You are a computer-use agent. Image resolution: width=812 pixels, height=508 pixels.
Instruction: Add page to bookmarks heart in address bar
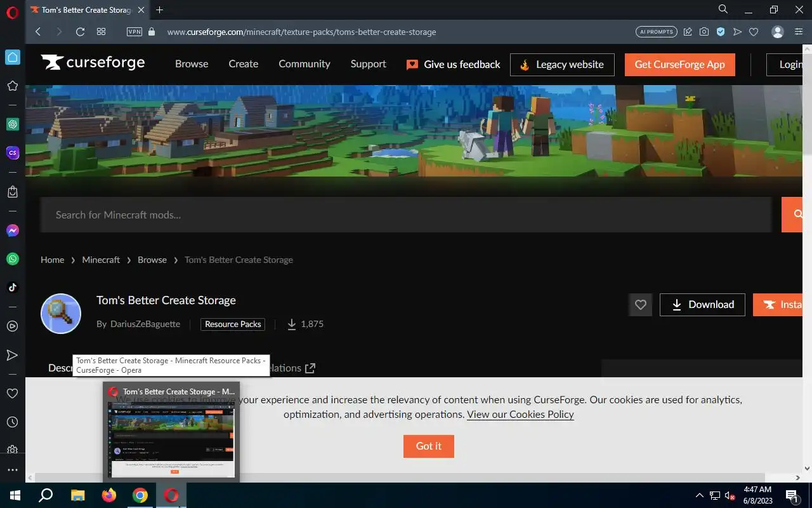[754, 32]
